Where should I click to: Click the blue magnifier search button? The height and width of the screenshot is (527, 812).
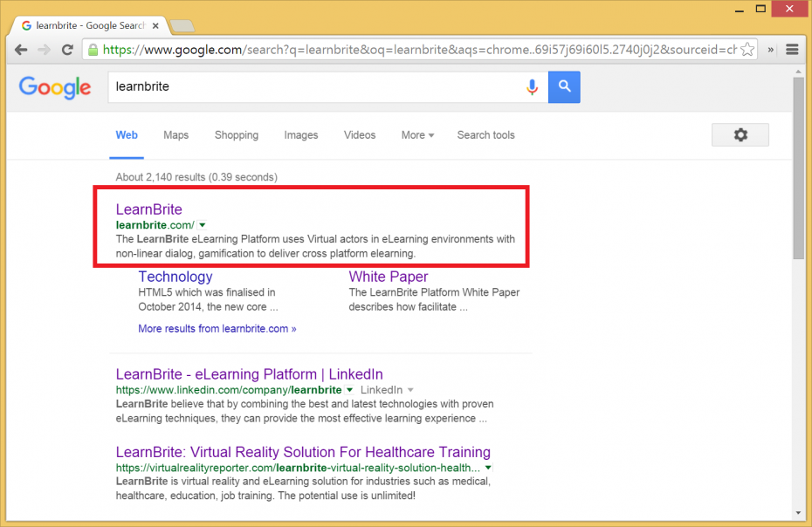coord(563,86)
